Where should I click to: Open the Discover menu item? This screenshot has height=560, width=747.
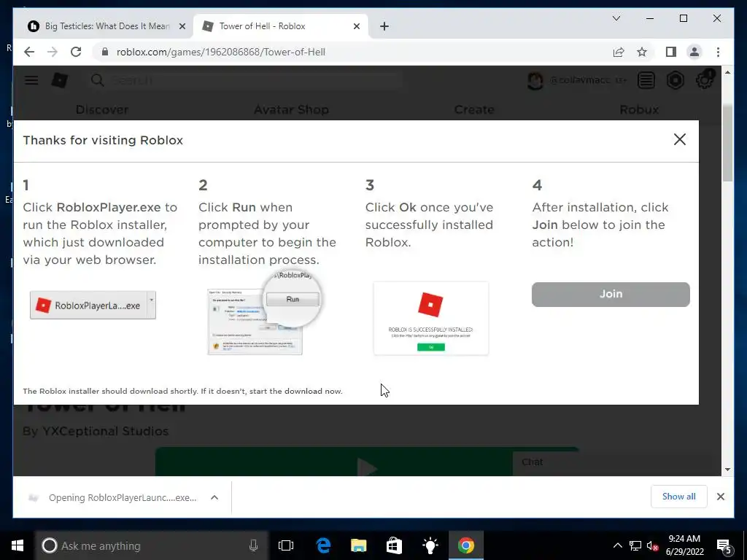point(102,109)
